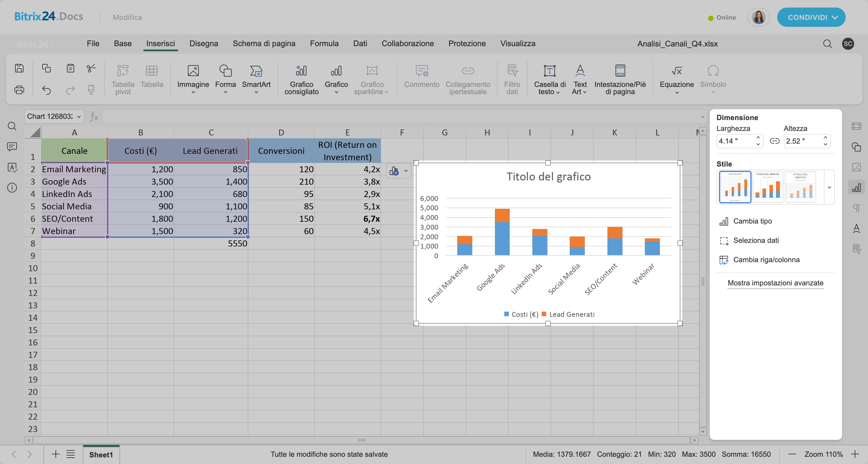Click the Save icon in toolbar
The height and width of the screenshot is (464, 868).
19,68
